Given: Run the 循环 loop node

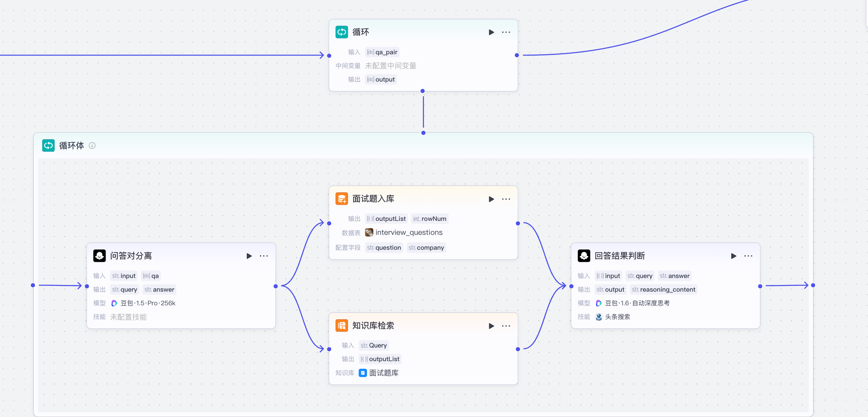Looking at the screenshot, I should [x=491, y=32].
